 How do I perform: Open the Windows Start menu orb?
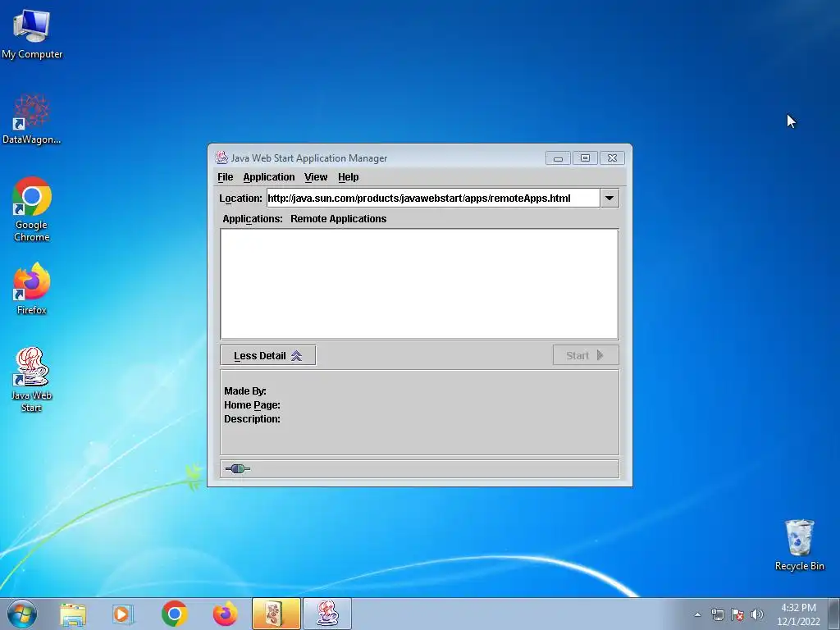pos(22,614)
